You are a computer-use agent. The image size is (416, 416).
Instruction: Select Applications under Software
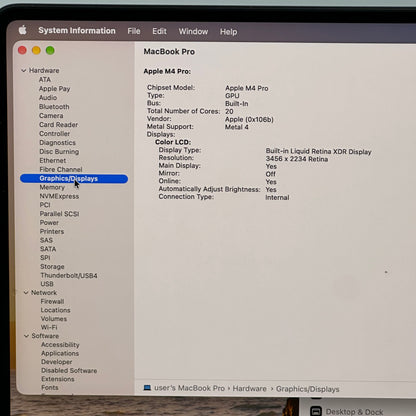(x=60, y=353)
